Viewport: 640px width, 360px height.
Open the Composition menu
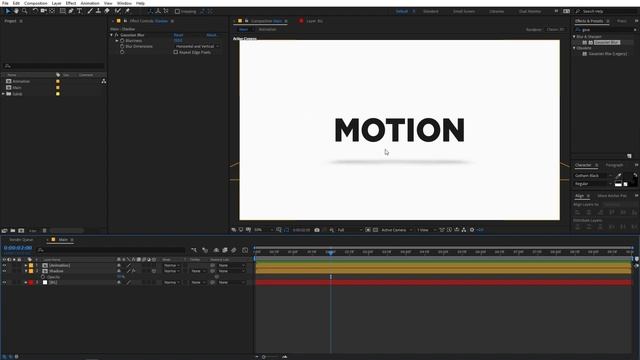coord(36,3)
